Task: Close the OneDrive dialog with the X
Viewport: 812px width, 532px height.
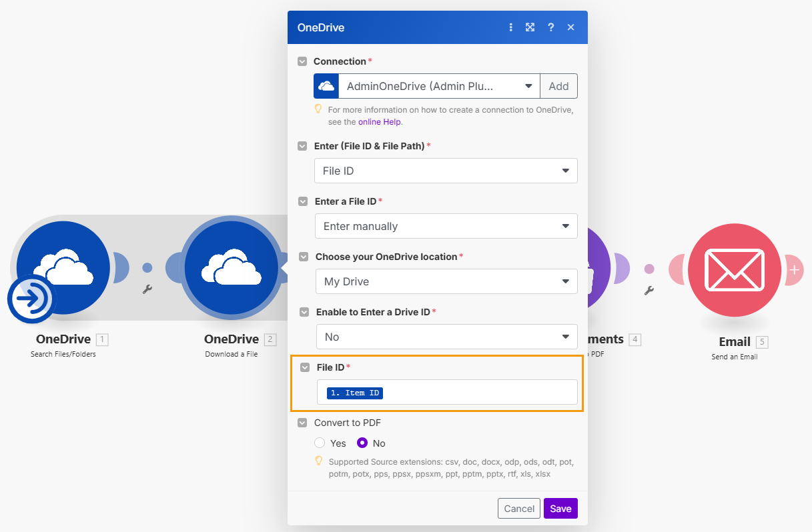Action: 570,27
